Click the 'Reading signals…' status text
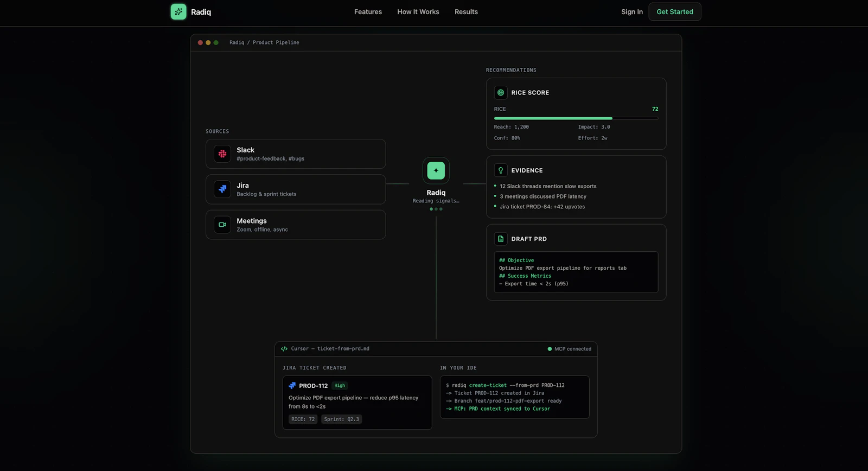Screen dimensions: 868x471 click(436, 201)
